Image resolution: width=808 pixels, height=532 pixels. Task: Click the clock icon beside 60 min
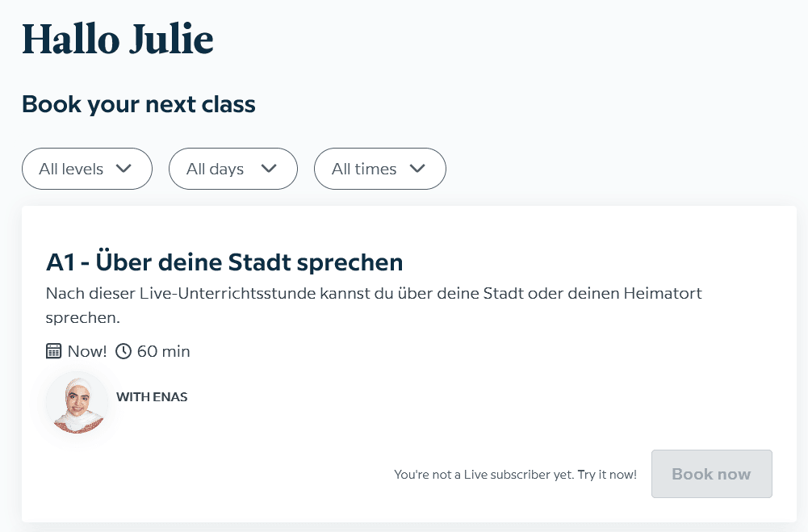pos(124,351)
